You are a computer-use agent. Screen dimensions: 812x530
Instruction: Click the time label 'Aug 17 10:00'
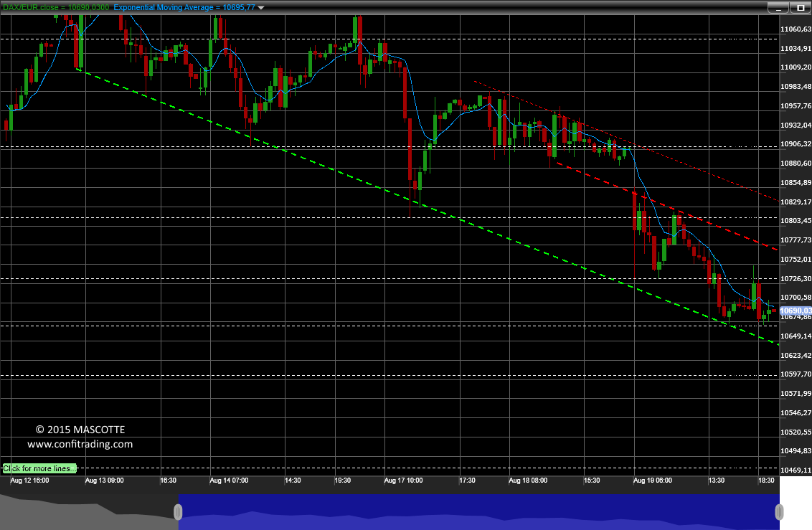(x=403, y=481)
